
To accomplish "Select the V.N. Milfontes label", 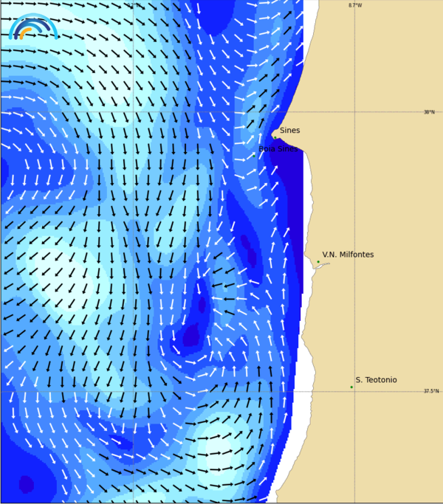I will tap(348, 255).
